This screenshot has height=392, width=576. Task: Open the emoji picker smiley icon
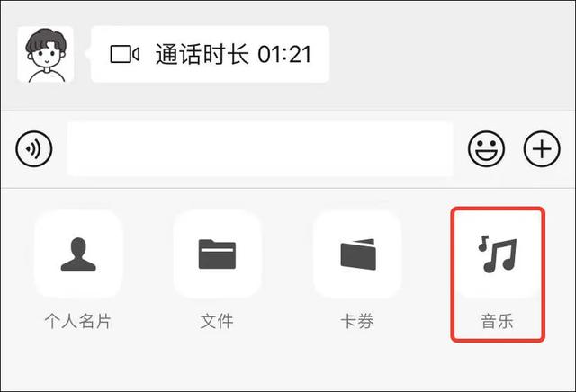coord(486,148)
